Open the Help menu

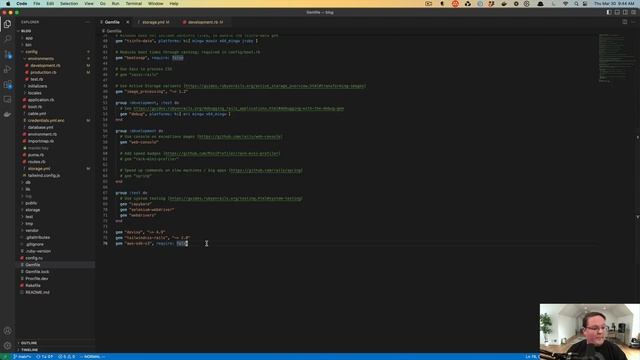coord(174,4)
